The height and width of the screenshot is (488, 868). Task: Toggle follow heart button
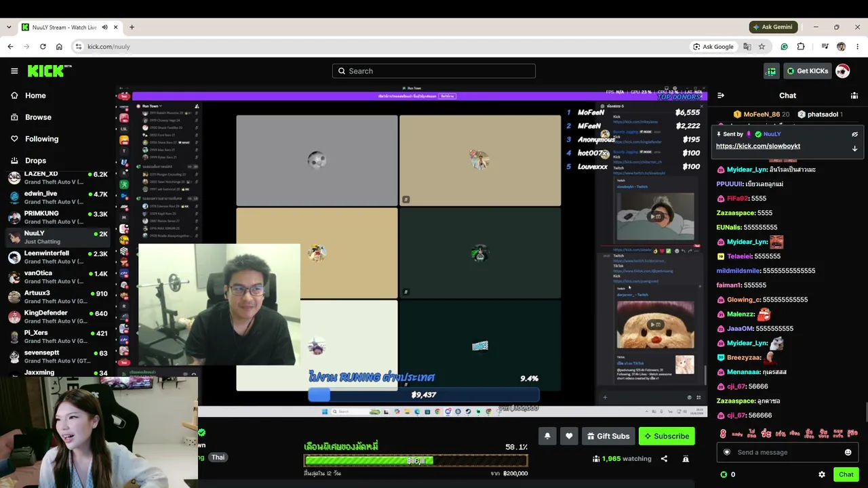pos(569,436)
